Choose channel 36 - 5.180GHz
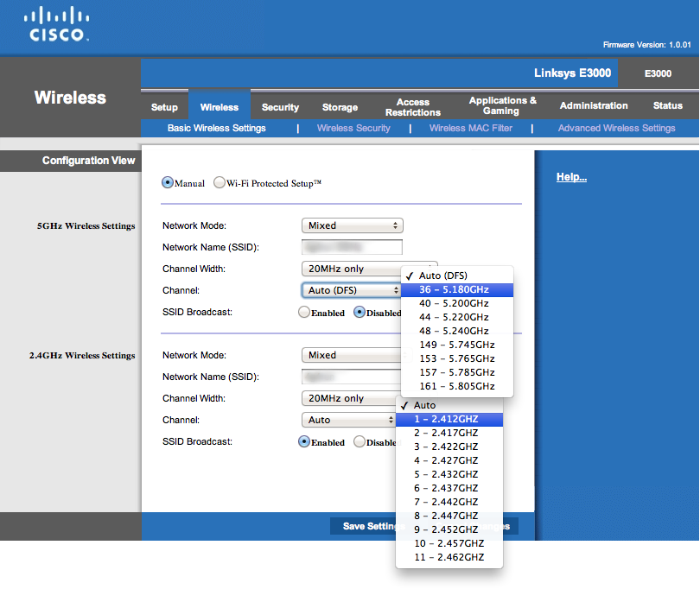This screenshot has width=700, height=602. pos(457,289)
